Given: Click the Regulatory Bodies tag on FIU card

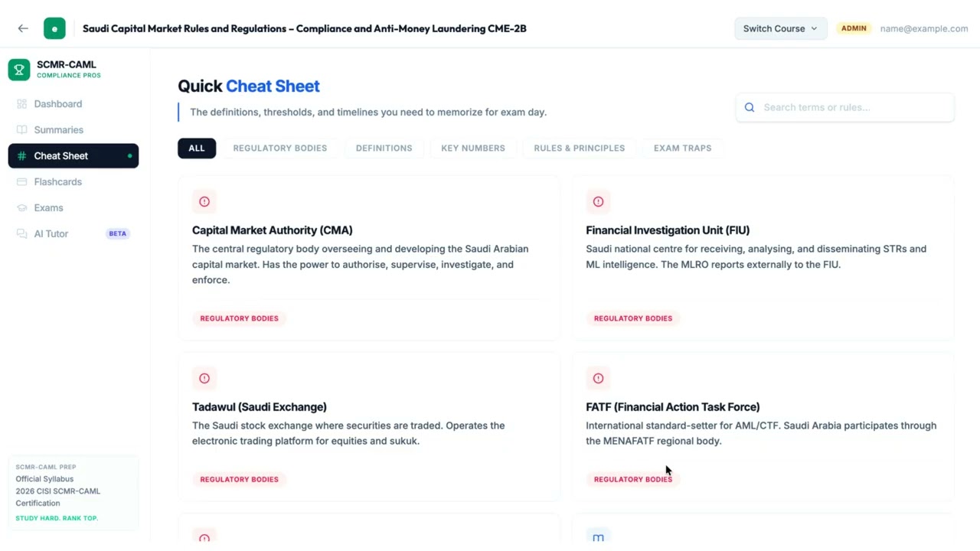Looking at the screenshot, I should click(632, 318).
